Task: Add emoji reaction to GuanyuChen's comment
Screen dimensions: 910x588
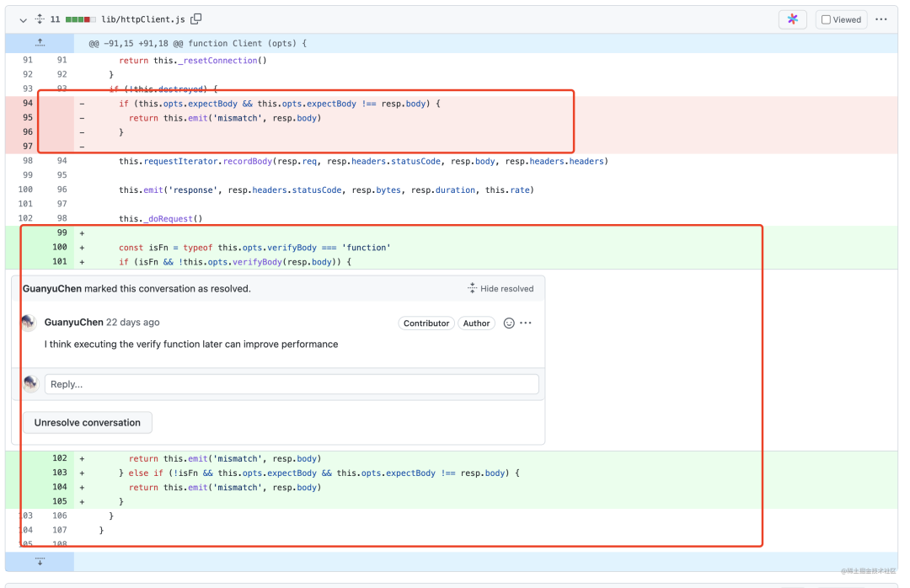Action: pyautogui.click(x=509, y=323)
